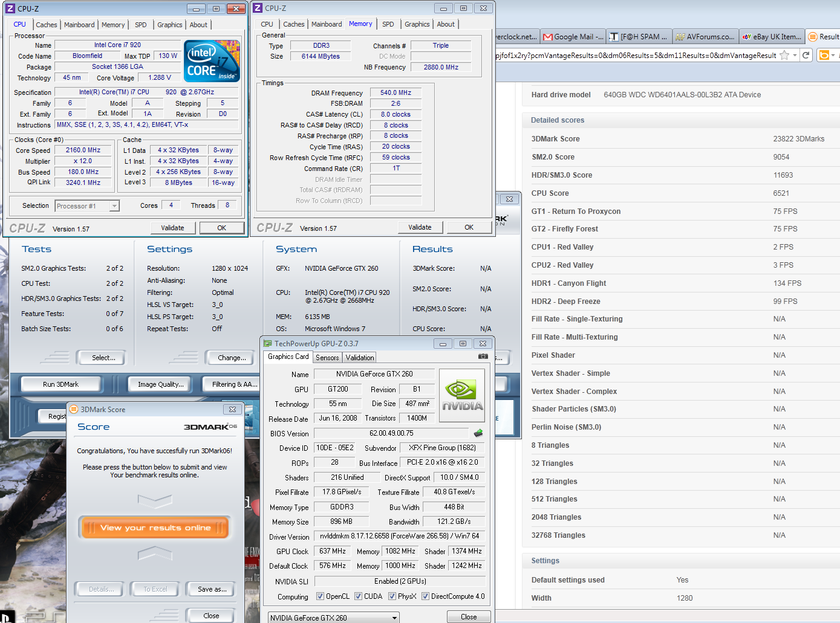
Task: Click the F@H SPAM tab favicon
Action: tap(614, 37)
